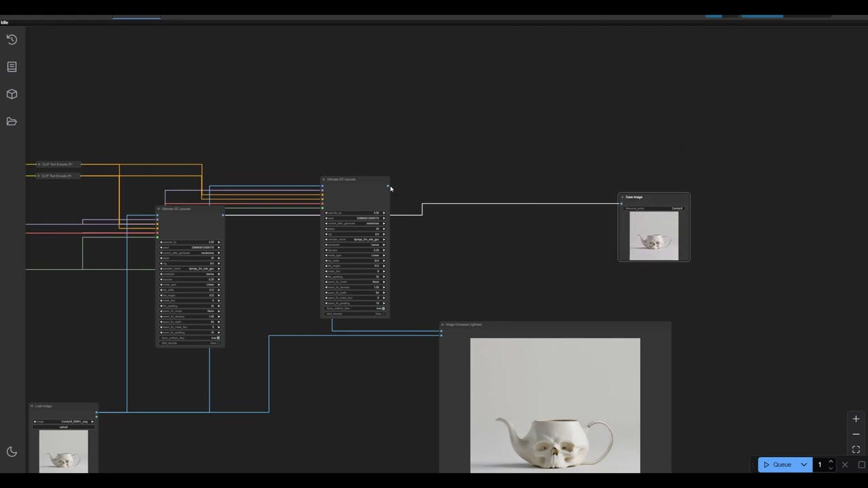Screen dimensions: 868x488
Task: Open the workflows folder icon in sidebar
Action: (x=12, y=121)
